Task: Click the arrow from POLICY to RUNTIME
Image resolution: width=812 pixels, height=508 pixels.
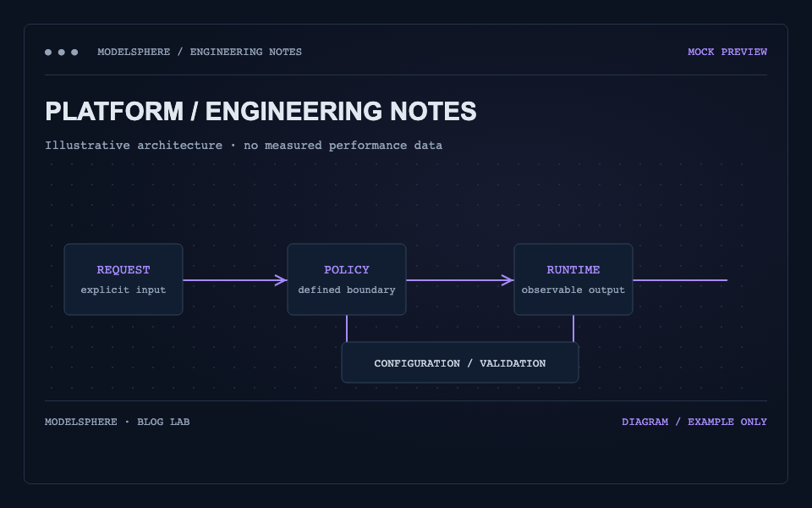Action: point(460,280)
